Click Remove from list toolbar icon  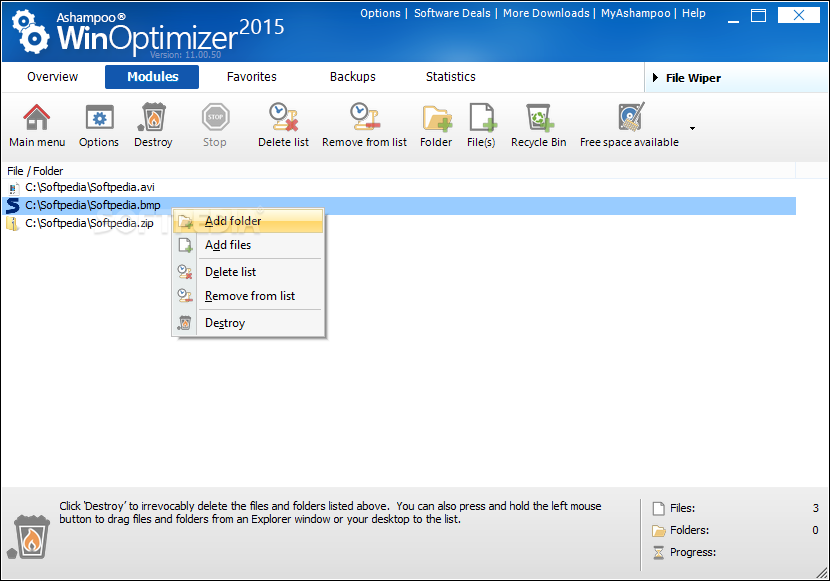tap(365, 117)
